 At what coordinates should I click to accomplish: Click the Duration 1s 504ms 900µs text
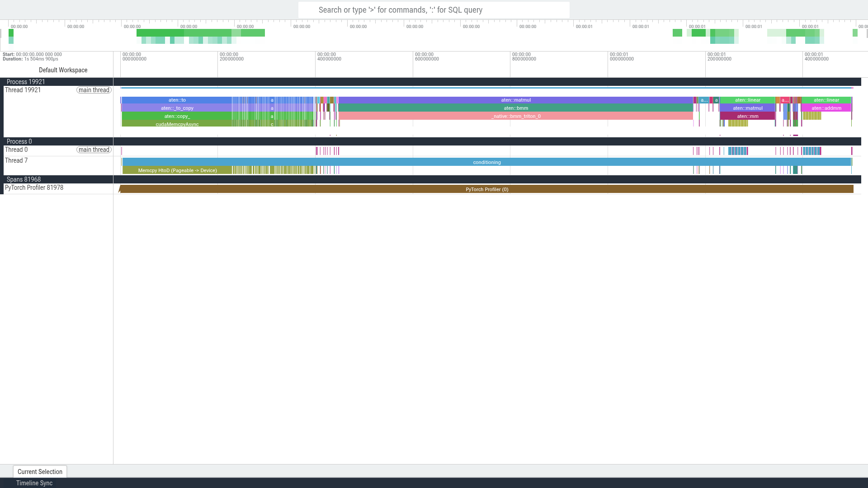30,59
